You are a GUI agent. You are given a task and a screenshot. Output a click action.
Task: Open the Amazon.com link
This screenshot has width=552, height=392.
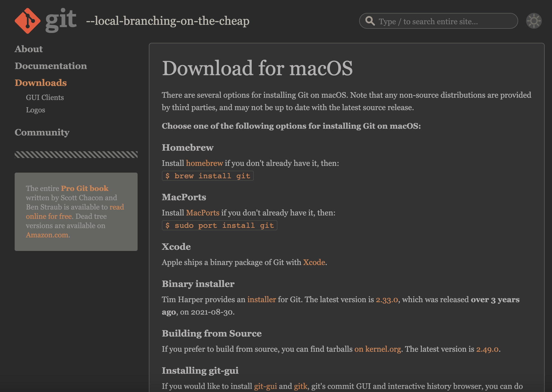pos(47,235)
